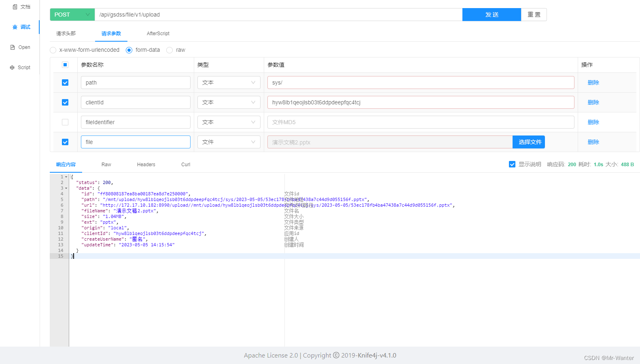Delete the clientId parameter row
Image resolution: width=640 pixels, height=364 pixels.
click(593, 102)
